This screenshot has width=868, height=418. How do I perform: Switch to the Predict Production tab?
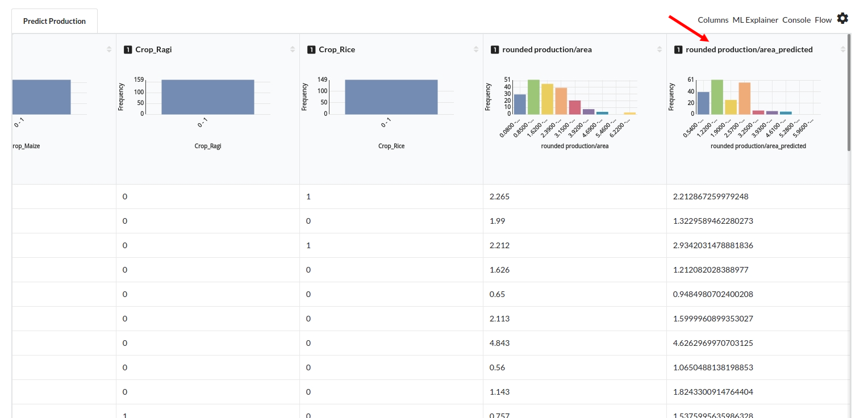coord(55,21)
